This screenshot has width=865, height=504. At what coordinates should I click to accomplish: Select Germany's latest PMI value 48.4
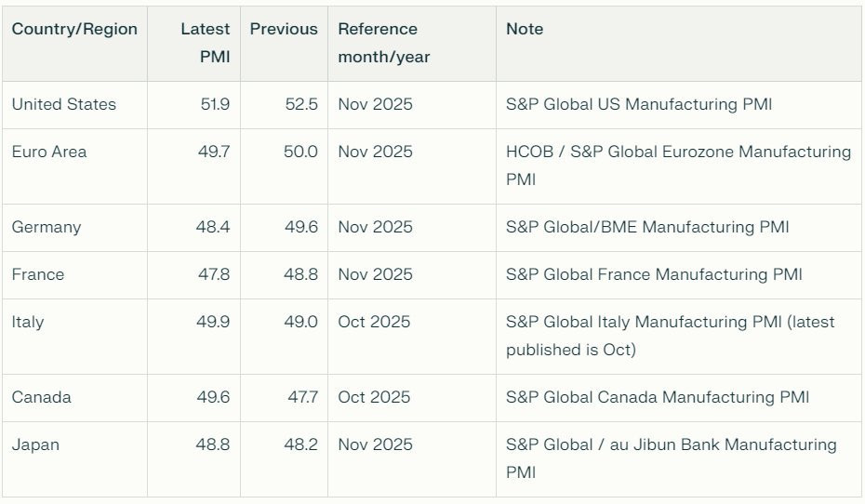[x=214, y=227]
